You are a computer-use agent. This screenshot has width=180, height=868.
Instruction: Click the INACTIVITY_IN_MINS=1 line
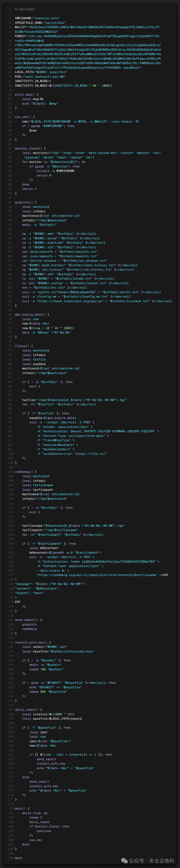[x=33, y=81]
